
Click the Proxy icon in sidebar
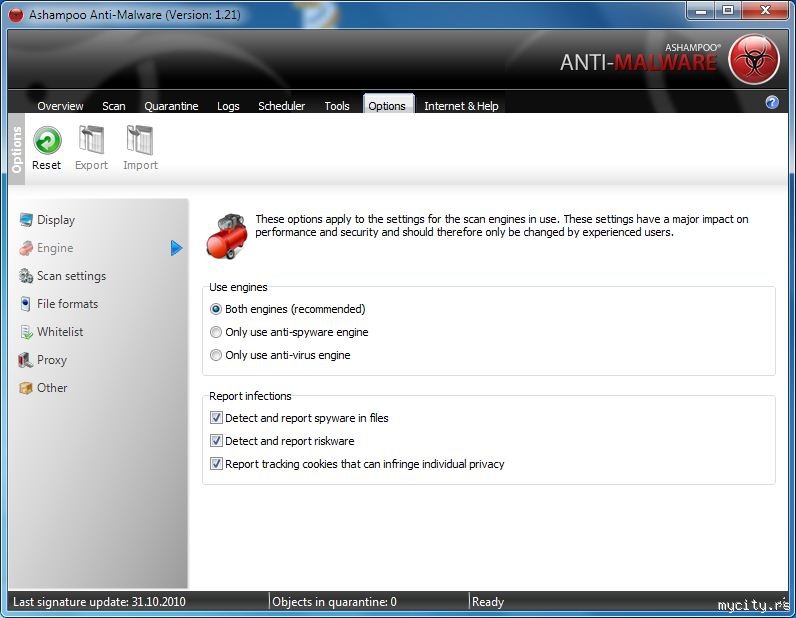(x=25, y=360)
